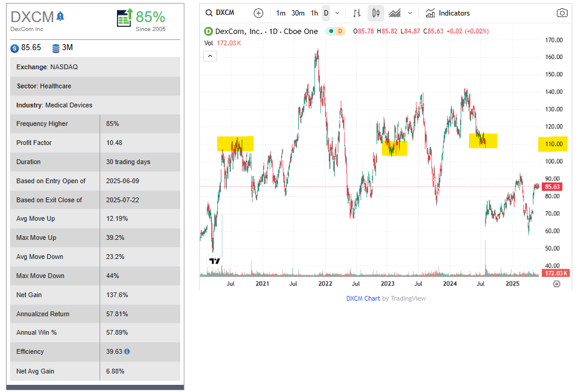The width and height of the screenshot is (586, 392).
Task: Click the 172.03K volume axis label
Action: (x=556, y=273)
